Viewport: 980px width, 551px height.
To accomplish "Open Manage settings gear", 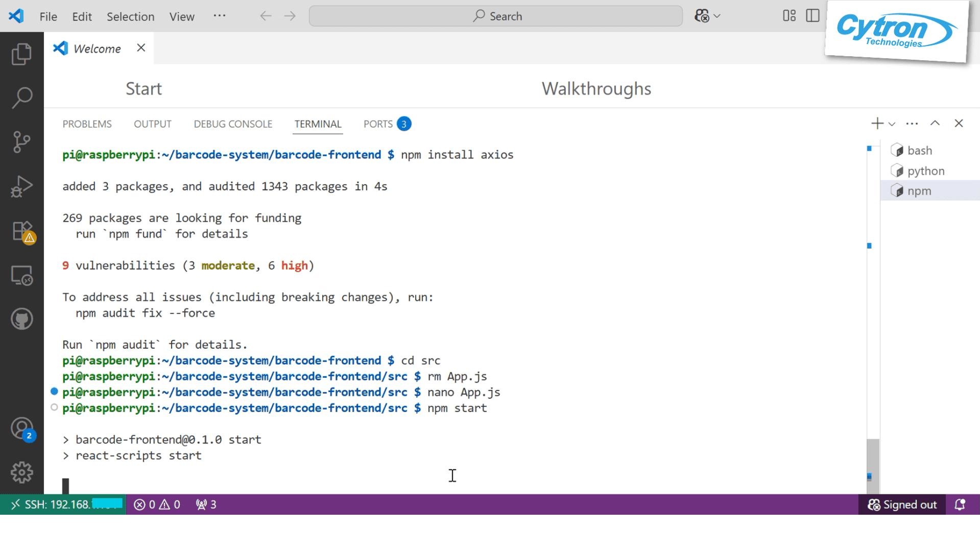I will coord(21,472).
